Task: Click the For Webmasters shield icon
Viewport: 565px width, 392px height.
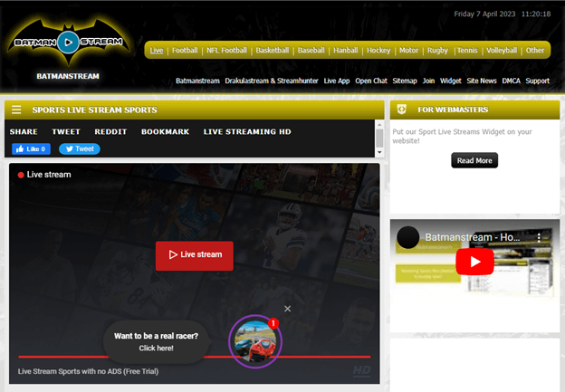Action: pyautogui.click(x=401, y=110)
